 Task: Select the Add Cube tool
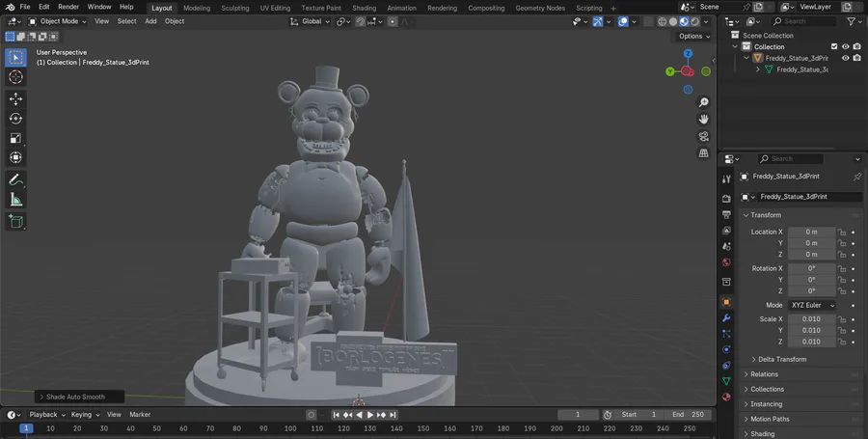[15, 222]
